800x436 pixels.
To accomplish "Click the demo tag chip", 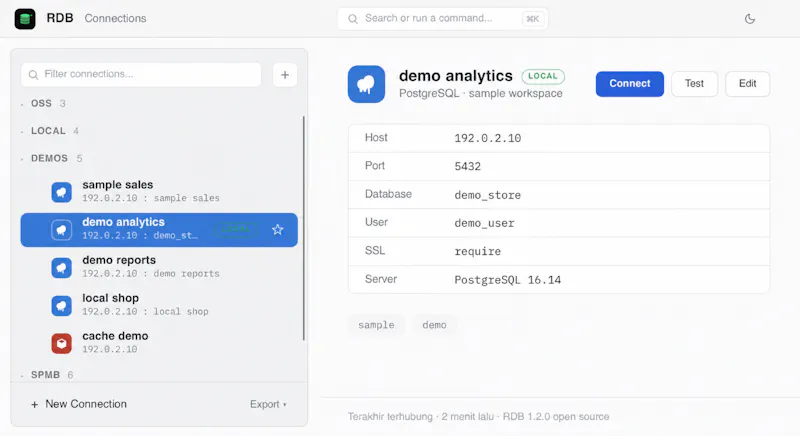I will tap(434, 325).
